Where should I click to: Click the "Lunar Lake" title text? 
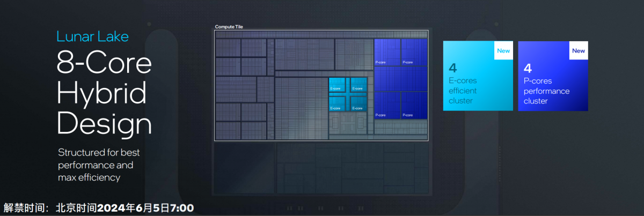point(93,37)
